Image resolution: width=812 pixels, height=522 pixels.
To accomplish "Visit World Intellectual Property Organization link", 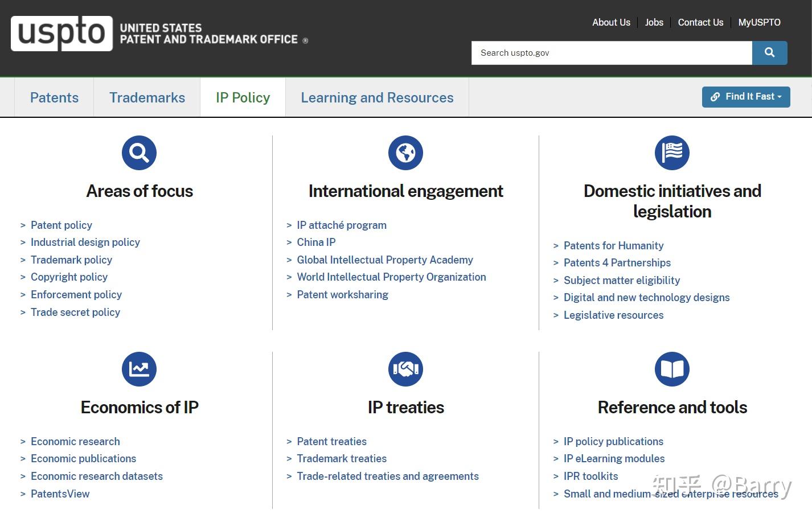I will [391, 277].
